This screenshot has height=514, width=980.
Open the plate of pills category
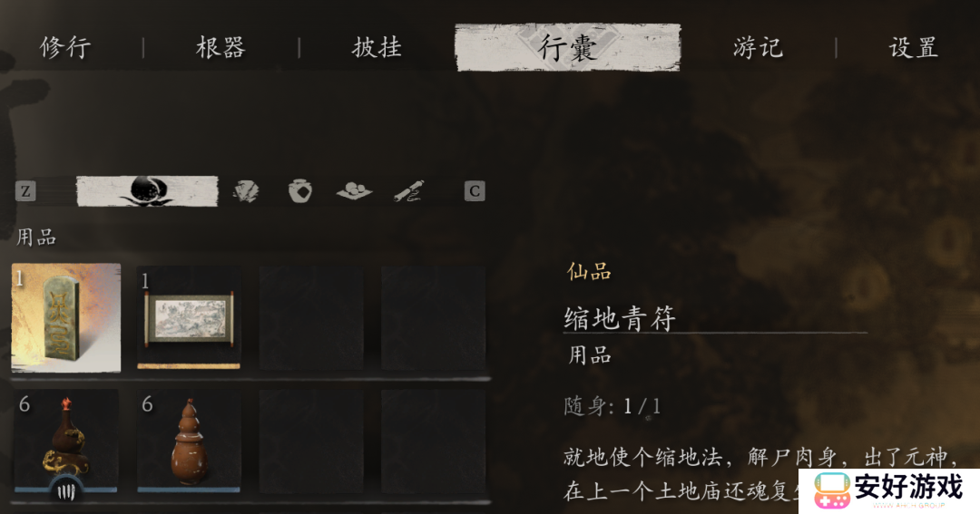tap(354, 190)
